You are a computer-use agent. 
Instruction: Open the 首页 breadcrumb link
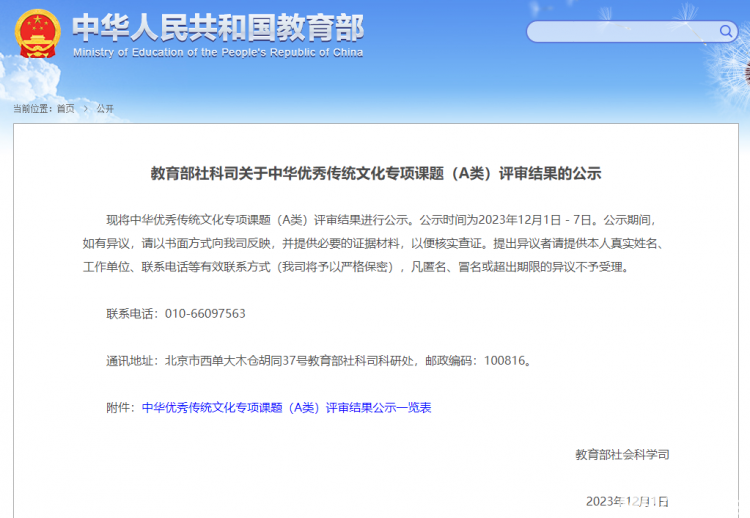click(66, 109)
